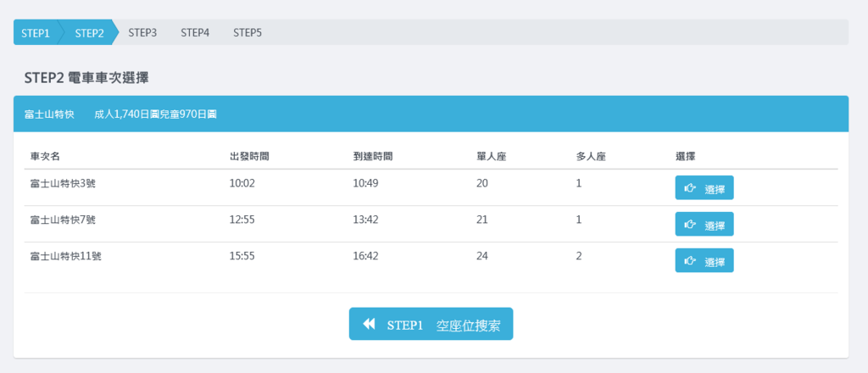This screenshot has height=373, width=868.
Task: Click the hand icon for 富士山特快7號
Action: click(x=690, y=224)
